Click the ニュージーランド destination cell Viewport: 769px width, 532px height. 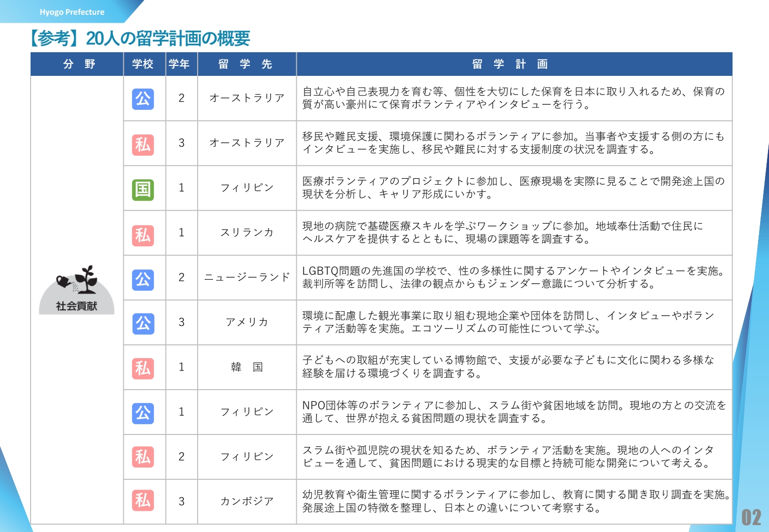pos(247,277)
